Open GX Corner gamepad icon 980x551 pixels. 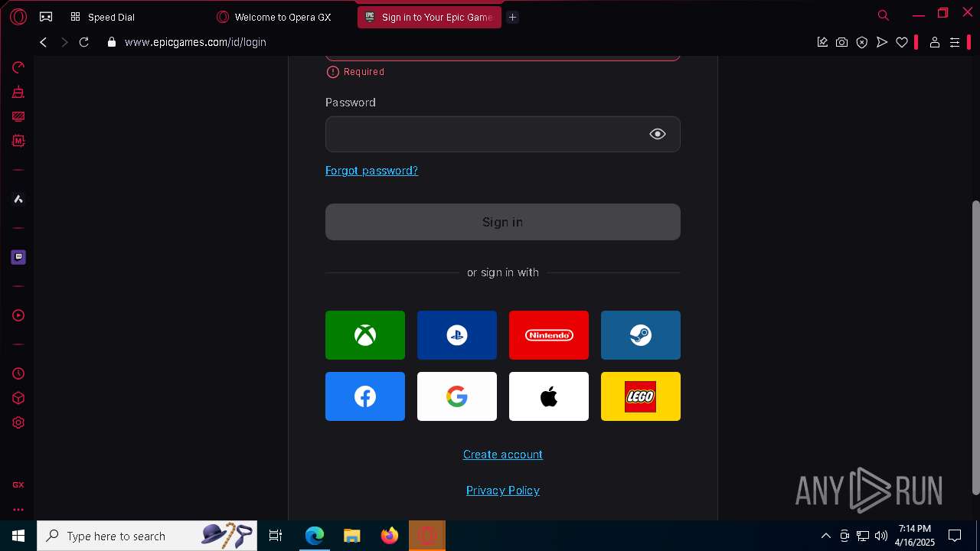[46, 17]
